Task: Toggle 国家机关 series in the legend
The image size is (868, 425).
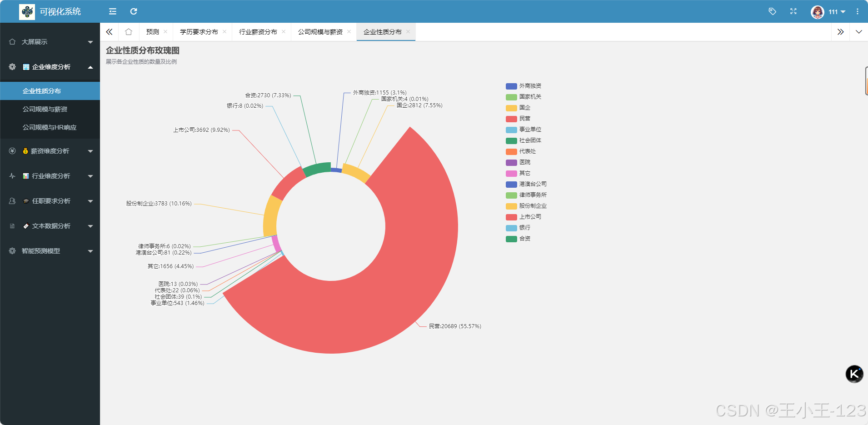Action: pos(524,97)
